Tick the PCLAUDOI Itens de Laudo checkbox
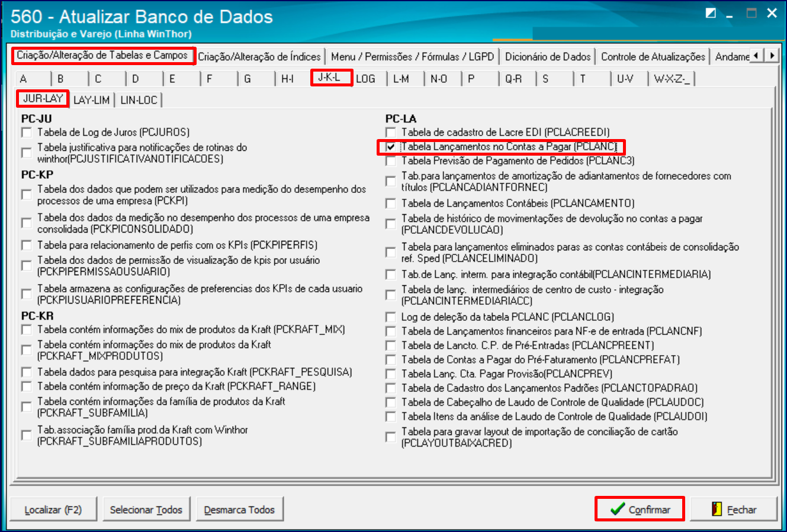 391,417
